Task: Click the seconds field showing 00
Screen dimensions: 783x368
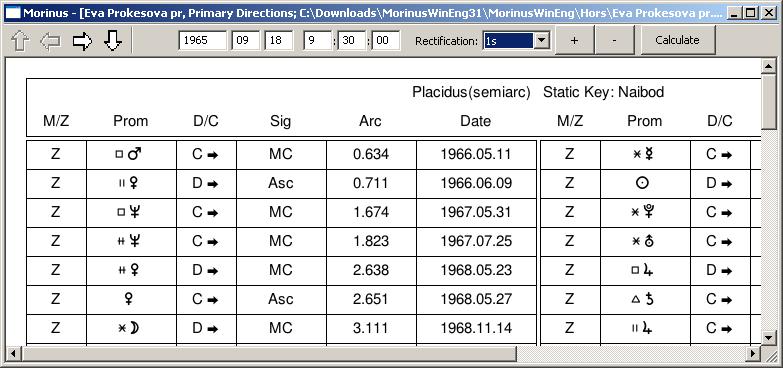Action: (385, 41)
